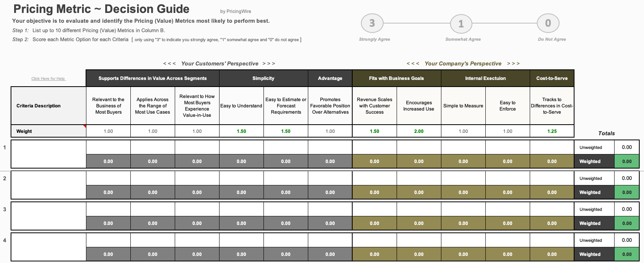Click the Do Not Agree circle with 0
Viewport: 644px width, 263px height.
[548, 24]
